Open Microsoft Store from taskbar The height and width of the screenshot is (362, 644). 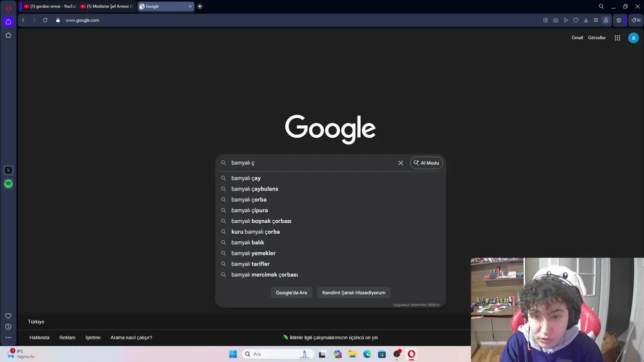382,354
